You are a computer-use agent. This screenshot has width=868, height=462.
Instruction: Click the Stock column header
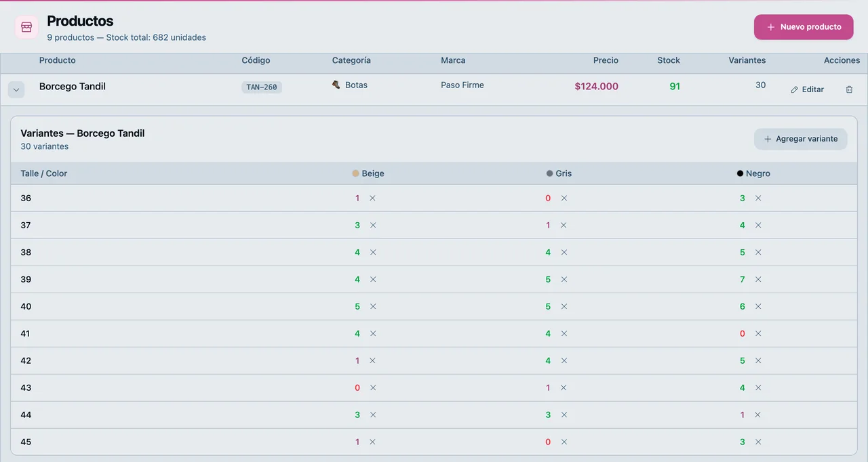point(669,60)
